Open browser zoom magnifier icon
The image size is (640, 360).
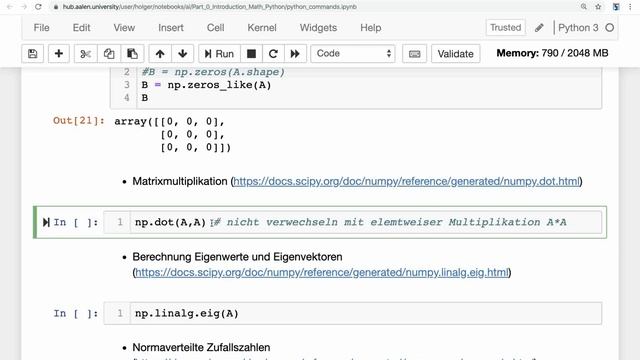[584, 7]
